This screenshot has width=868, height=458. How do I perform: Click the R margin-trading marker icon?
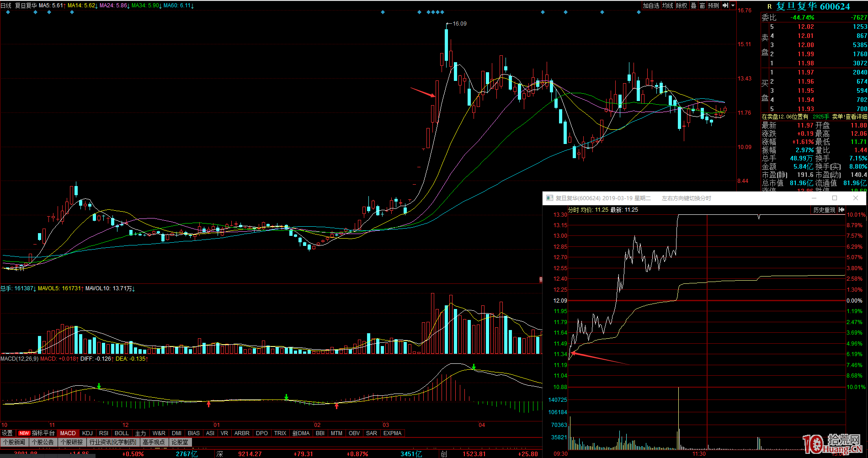(769, 6)
